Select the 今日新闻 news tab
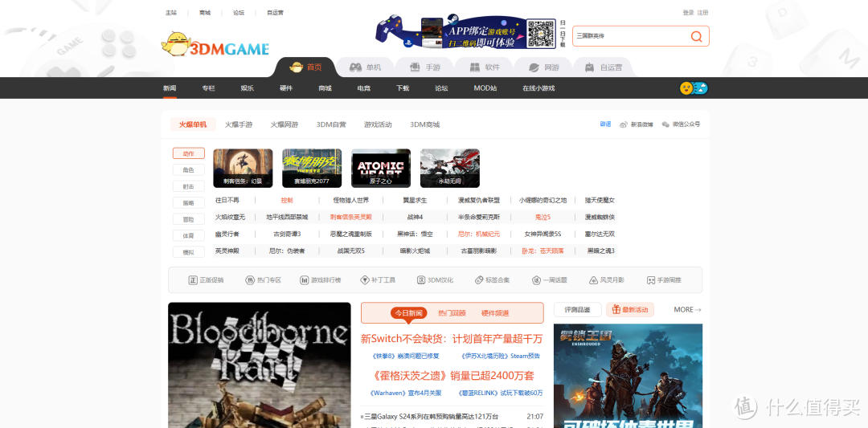 coord(408,313)
